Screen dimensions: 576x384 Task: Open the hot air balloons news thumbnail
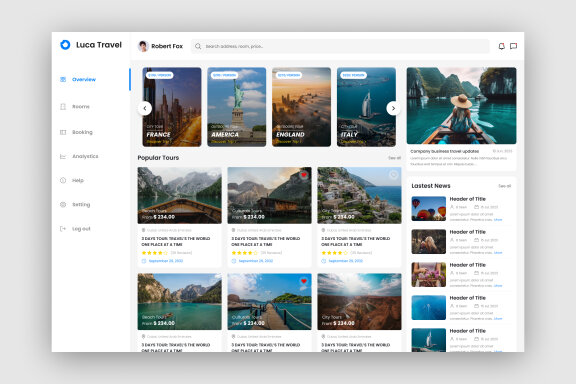coord(429,209)
